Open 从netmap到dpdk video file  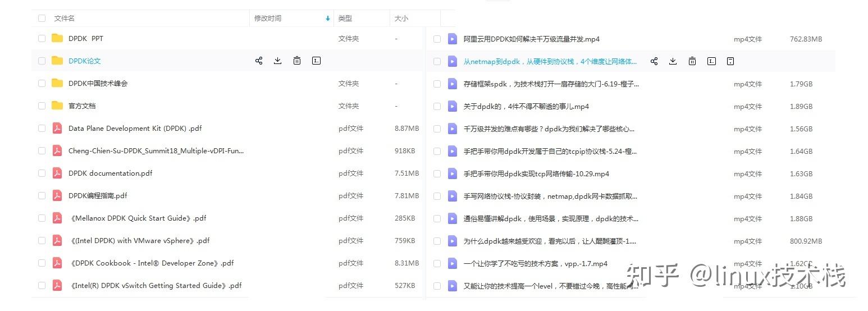pos(551,61)
